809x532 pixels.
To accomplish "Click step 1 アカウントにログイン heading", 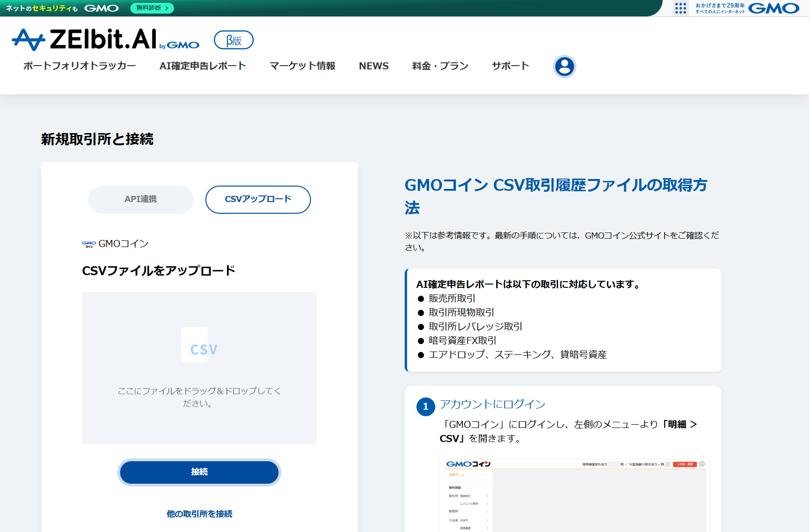I will tap(492, 404).
